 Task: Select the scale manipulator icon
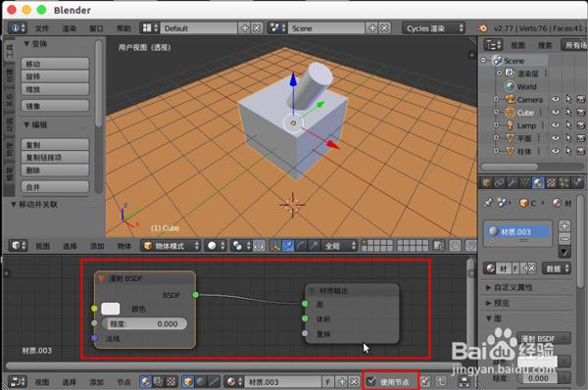[314, 246]
